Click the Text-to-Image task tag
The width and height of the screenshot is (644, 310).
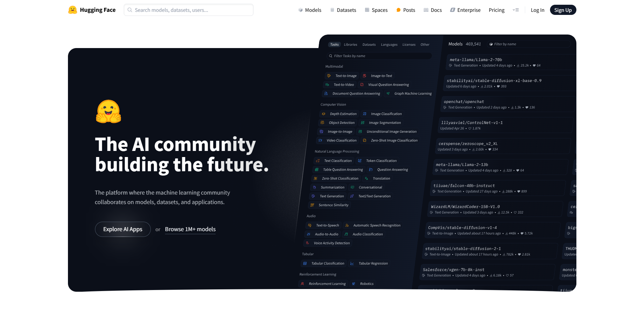[x=345, y=76]
